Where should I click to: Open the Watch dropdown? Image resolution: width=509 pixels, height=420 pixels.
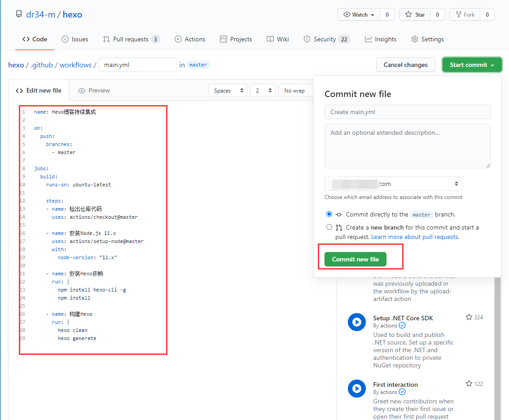click(359, 15)
